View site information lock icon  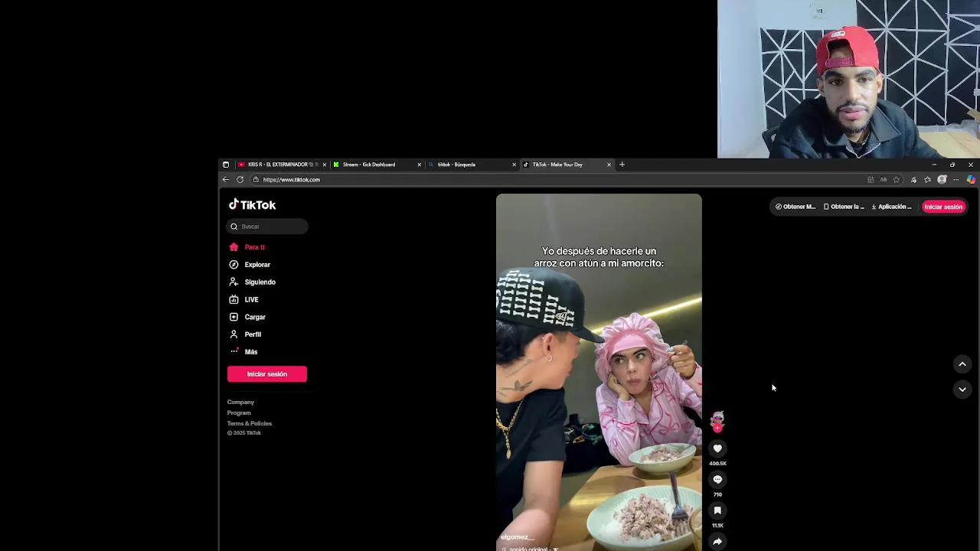click(x=256, y=180)
